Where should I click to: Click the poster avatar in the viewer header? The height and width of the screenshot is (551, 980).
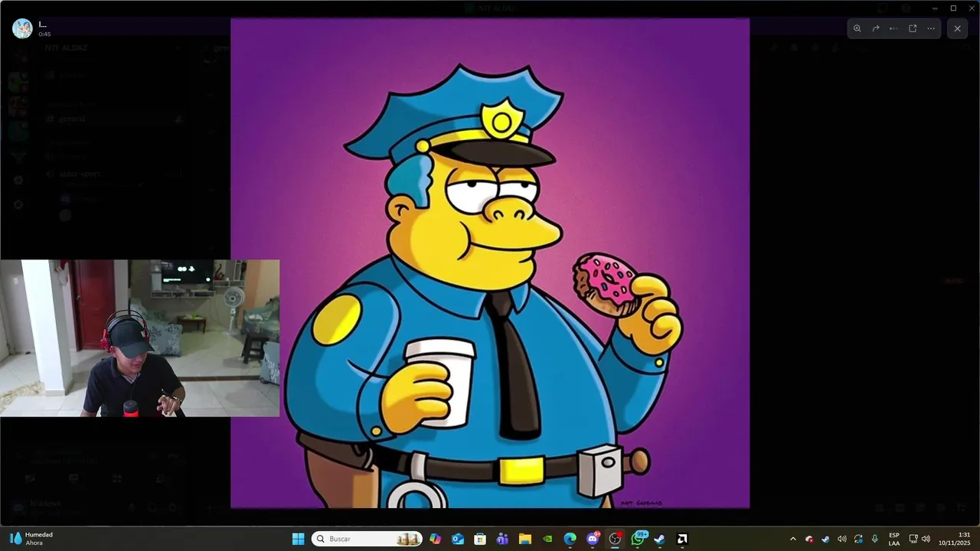(22, 28)
